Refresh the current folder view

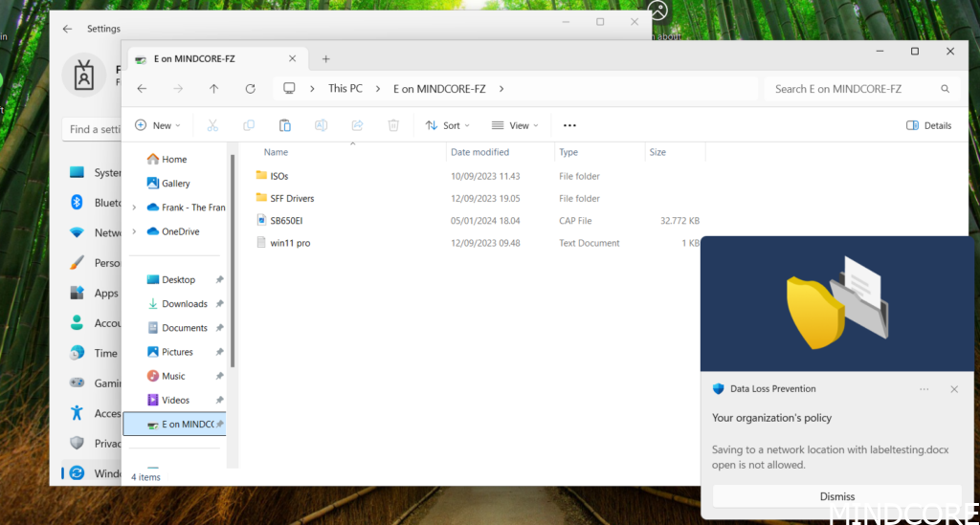pyautogui.click(x=250, y=89)
